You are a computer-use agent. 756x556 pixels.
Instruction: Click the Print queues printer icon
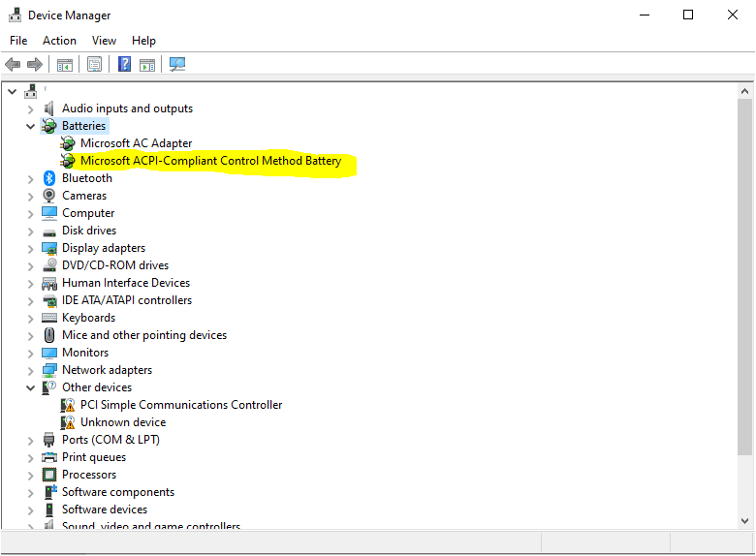48,457
